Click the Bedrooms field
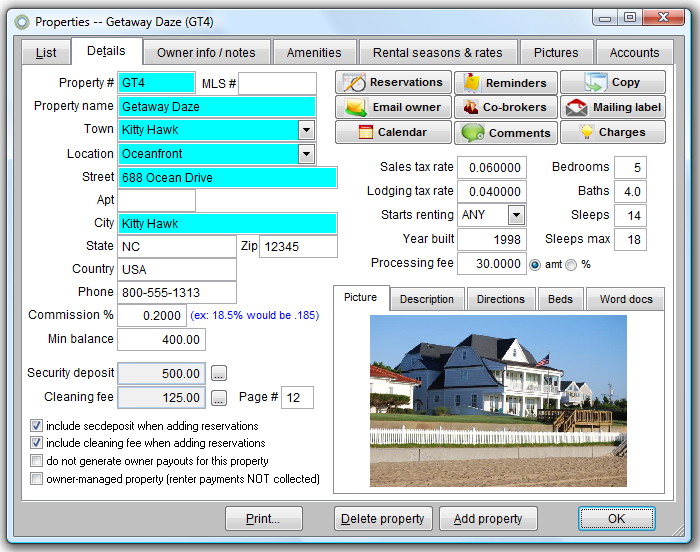The width and height of the screenshot is (700, 552). 630,167
